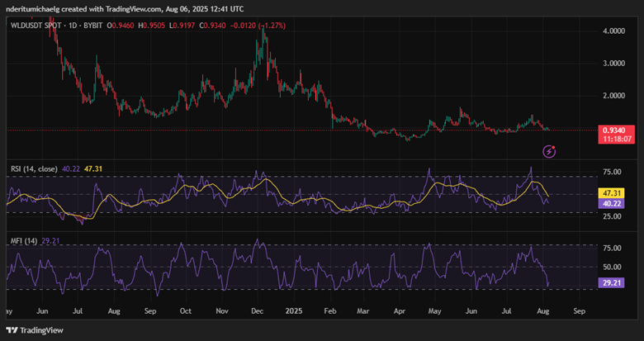This screenshot has width=644, height=341.
Task: Click the 11:18:07 candle countdown timer
Action: point(614,140)
